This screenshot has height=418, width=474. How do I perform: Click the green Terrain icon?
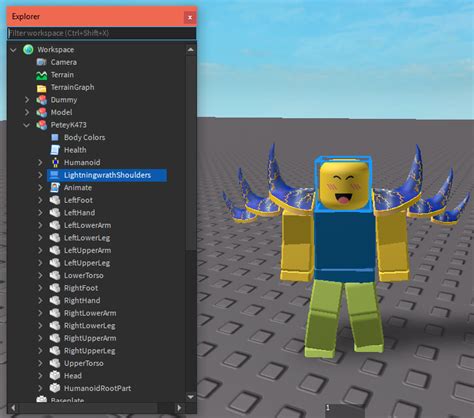[x=41, y=75]
